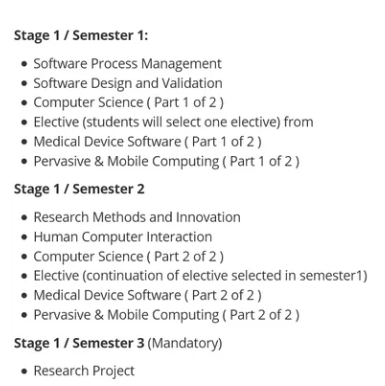Select Computer Science Part 1 of 2
Image resolution: width=385 pixels, height=386 pixels.
[128, 102]
